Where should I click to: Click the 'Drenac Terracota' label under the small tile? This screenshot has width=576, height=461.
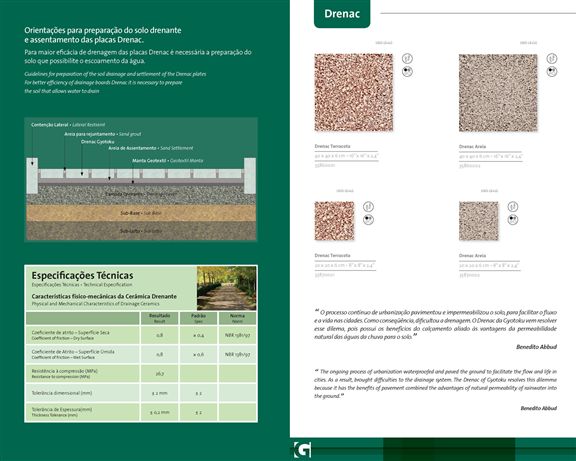click(332, 255)
